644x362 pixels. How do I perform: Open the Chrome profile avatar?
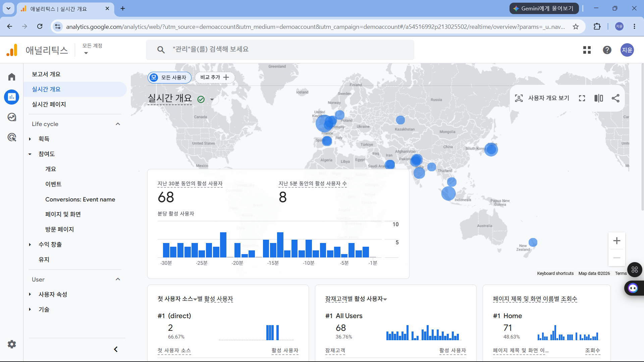[619, 26]
